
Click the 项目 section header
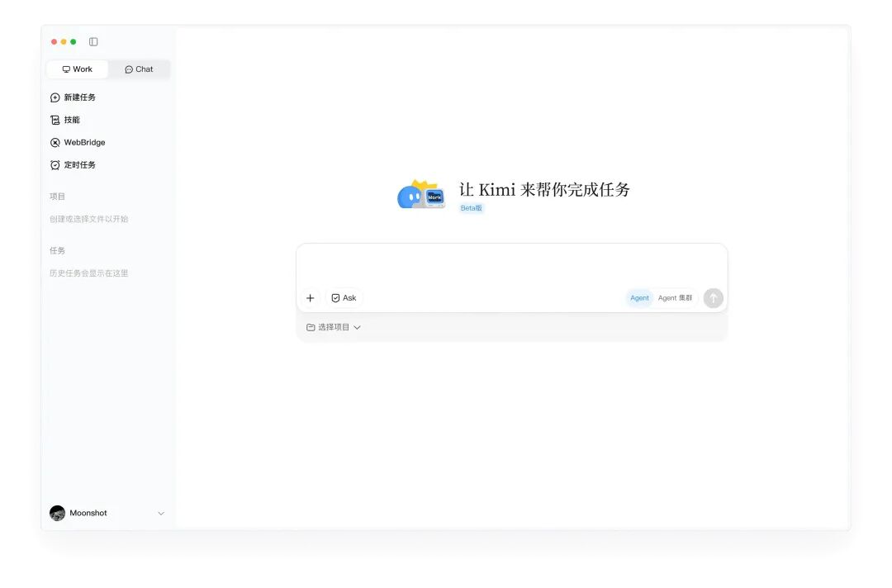pos(57,197)
